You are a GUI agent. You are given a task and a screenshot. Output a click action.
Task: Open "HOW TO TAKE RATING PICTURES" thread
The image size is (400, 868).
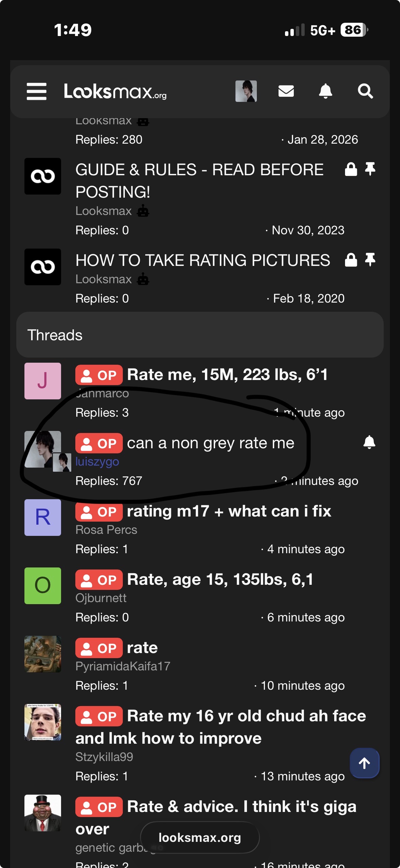coord(203,260)
